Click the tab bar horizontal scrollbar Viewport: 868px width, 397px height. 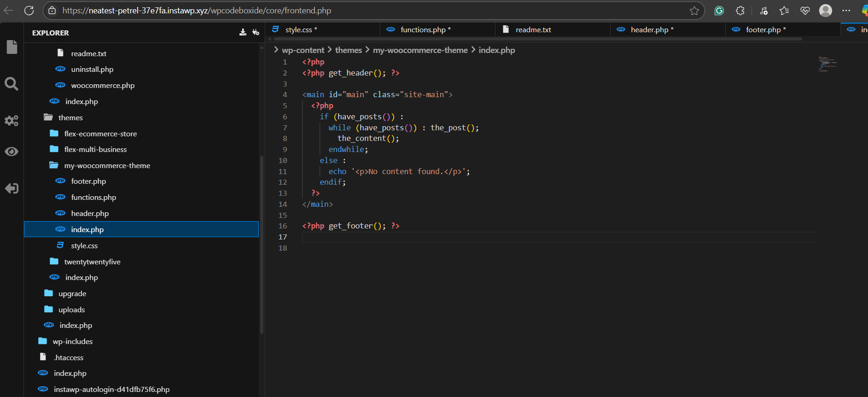[x=538, y=39]
